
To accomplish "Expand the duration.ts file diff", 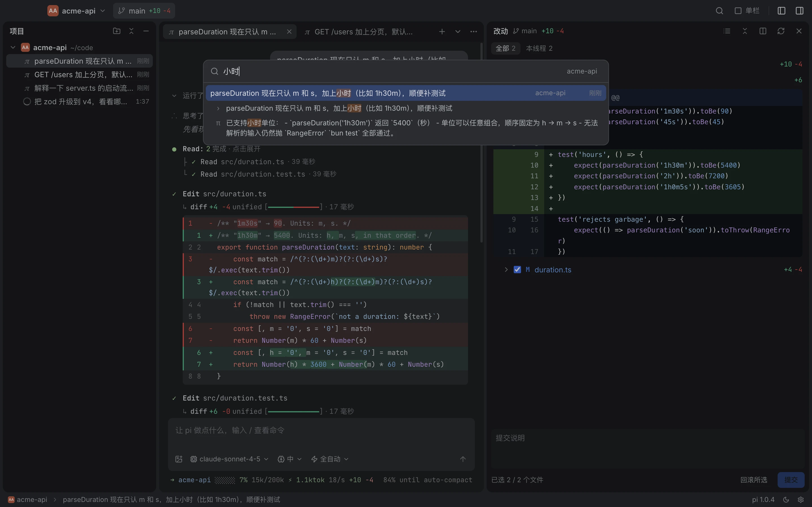I will [506, 270].
